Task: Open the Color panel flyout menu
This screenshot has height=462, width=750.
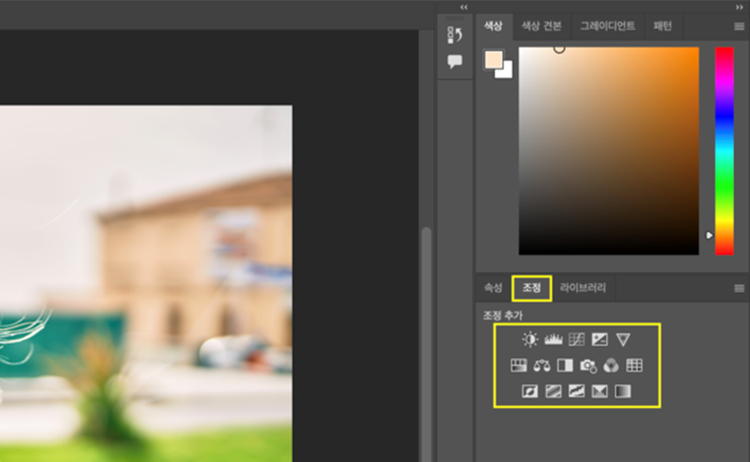Action: 739,27
